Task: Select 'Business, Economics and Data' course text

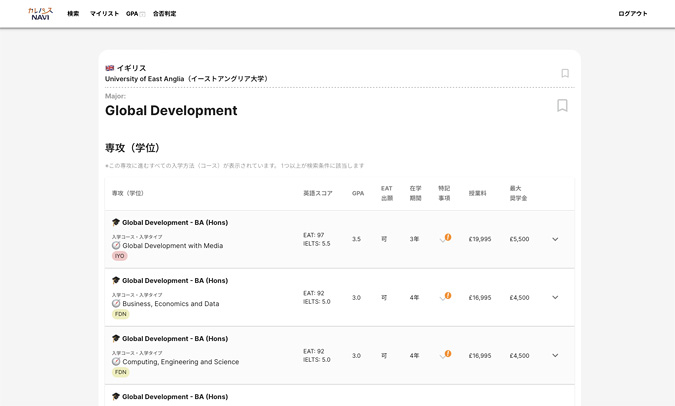Action: (171, 304)
